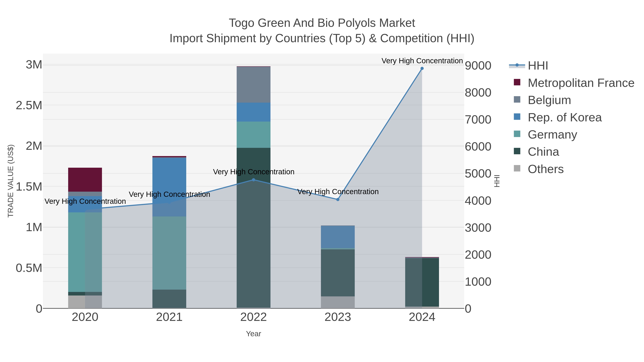Screen dimensions: 644x362
Task: Click the 2021 x-axis label
Action: [x=169, y=317]
